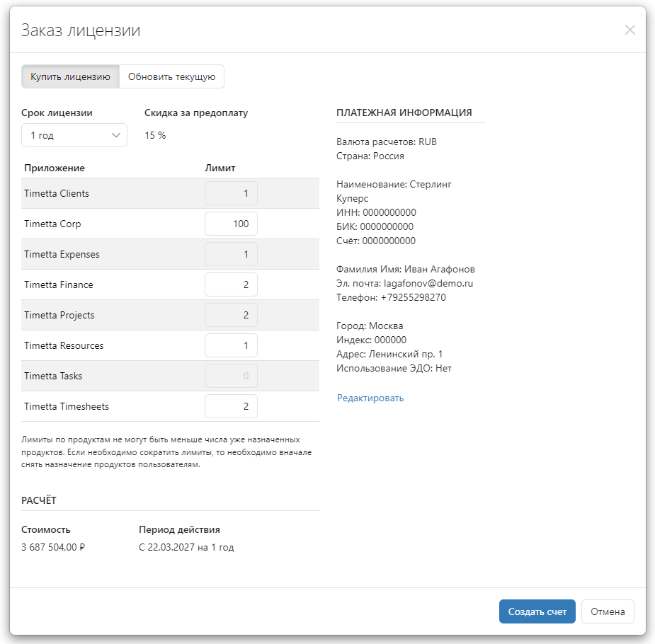655x644 pixels.
Task: Click the Timetta Clients limit field
Action: 231,193
